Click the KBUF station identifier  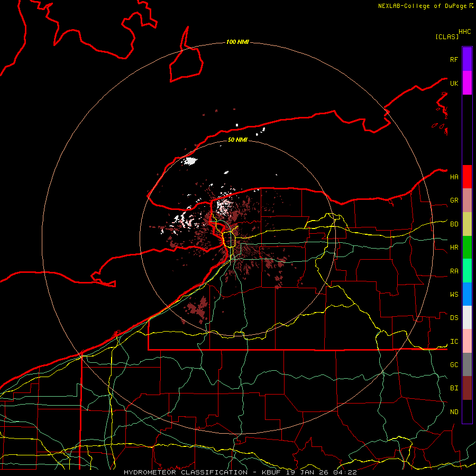271,472
